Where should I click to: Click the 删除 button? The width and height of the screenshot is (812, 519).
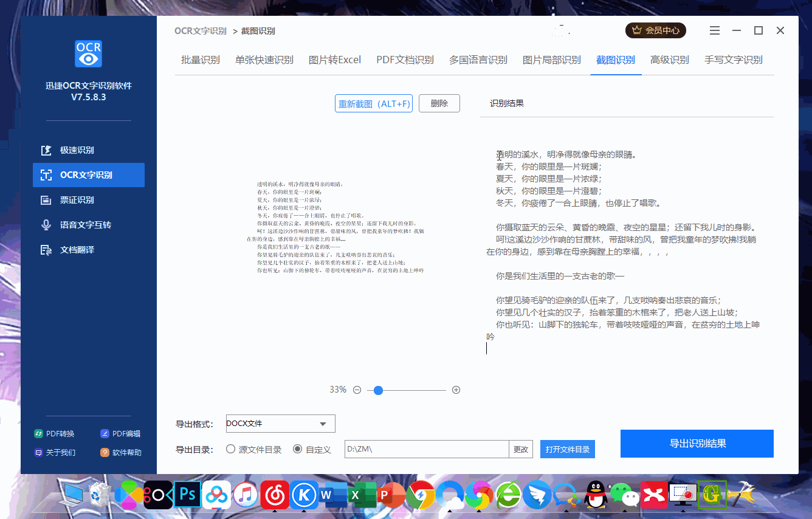(x=439, y=103)
